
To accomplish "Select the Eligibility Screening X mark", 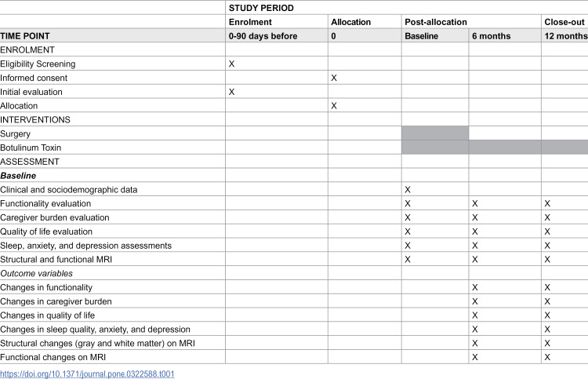I will (232, 64).
